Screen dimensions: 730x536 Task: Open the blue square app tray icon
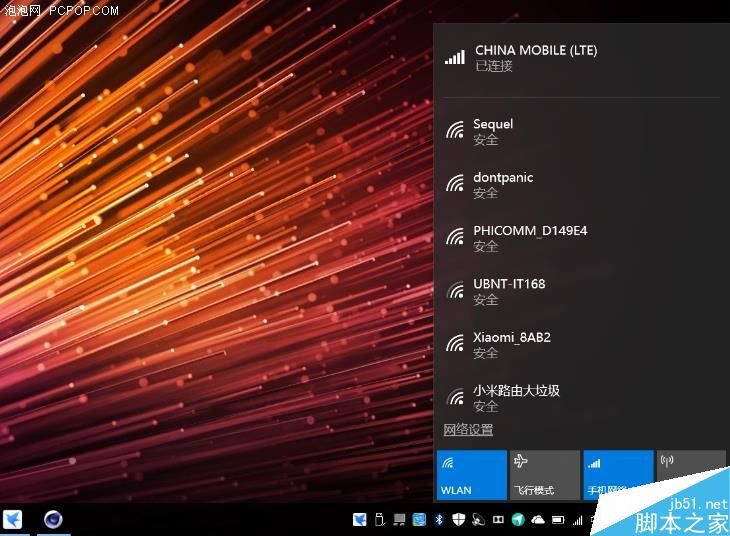[x=419, y=520]
